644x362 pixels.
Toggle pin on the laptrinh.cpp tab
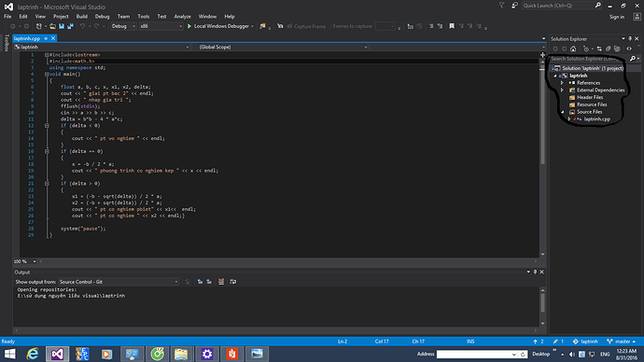[46, 38]
